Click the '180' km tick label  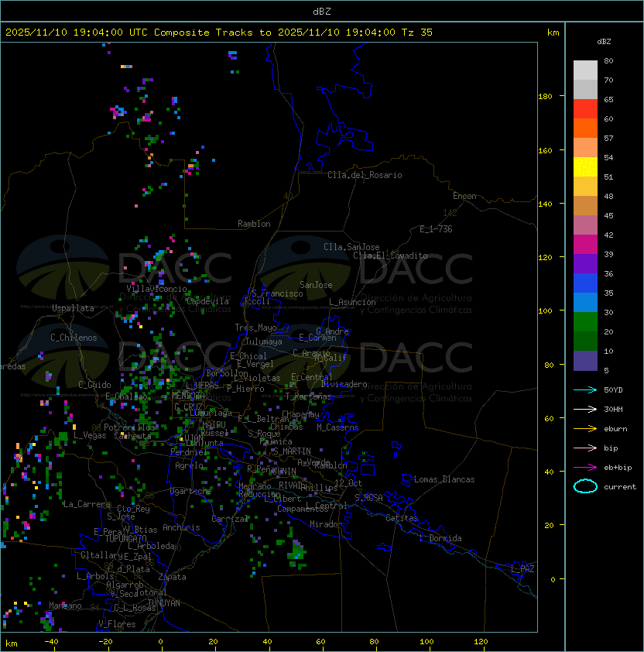pyautogui.click(x=545, y=97)
